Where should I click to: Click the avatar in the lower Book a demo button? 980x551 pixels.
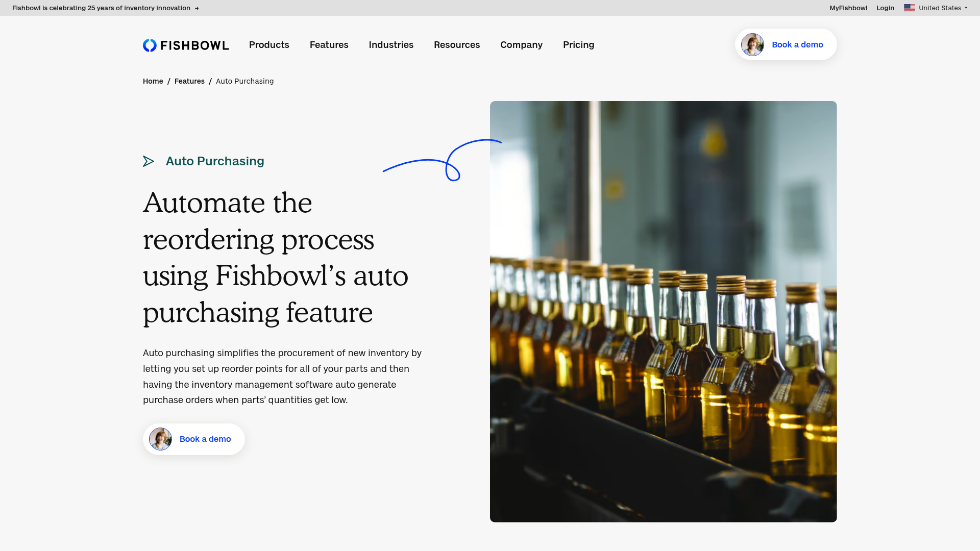[160, 439]
